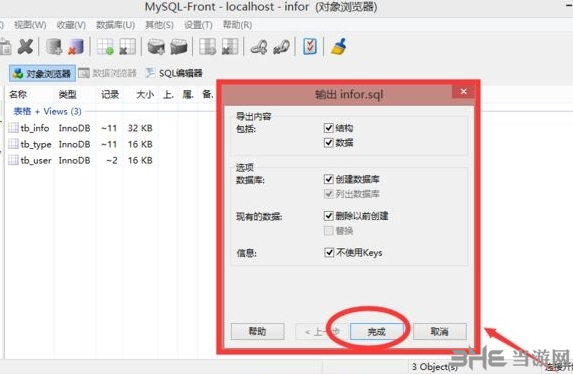The image size is (573, 374).
Task: Click the delete field column-grid icon
Action: pos(230,47)
